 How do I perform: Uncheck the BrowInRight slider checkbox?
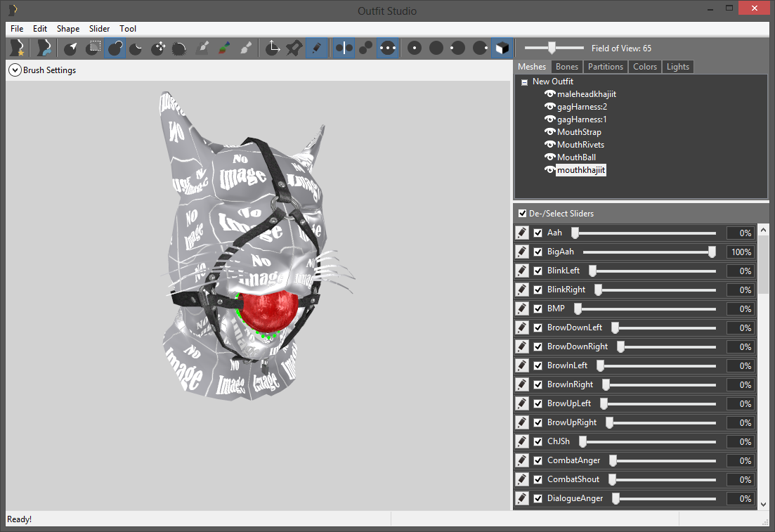(x=538, y=384)
